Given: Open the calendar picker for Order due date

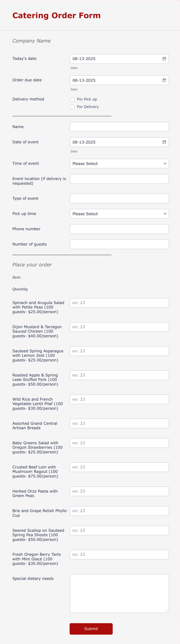Looking at the screenshot, I should pyautogui.click(x=165, y=80).
